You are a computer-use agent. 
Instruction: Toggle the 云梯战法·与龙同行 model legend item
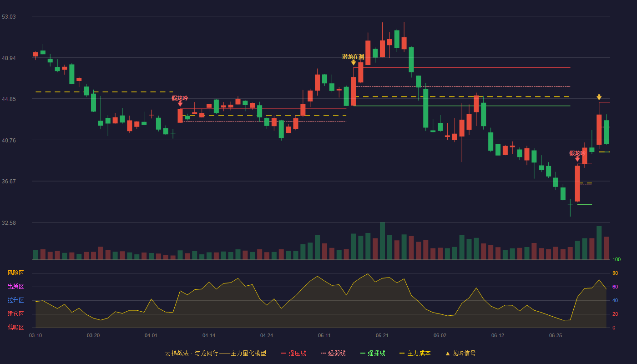(x=216, y=353)
